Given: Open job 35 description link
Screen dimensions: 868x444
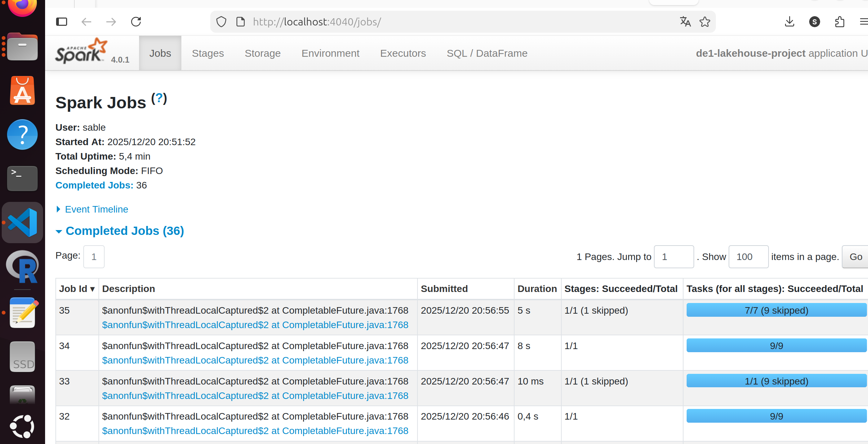Looking at the screenshot, I should click(255, 325).
